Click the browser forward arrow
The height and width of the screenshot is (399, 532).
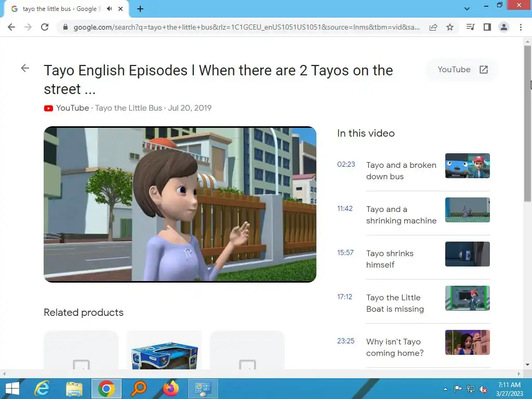tap(28, 27)
